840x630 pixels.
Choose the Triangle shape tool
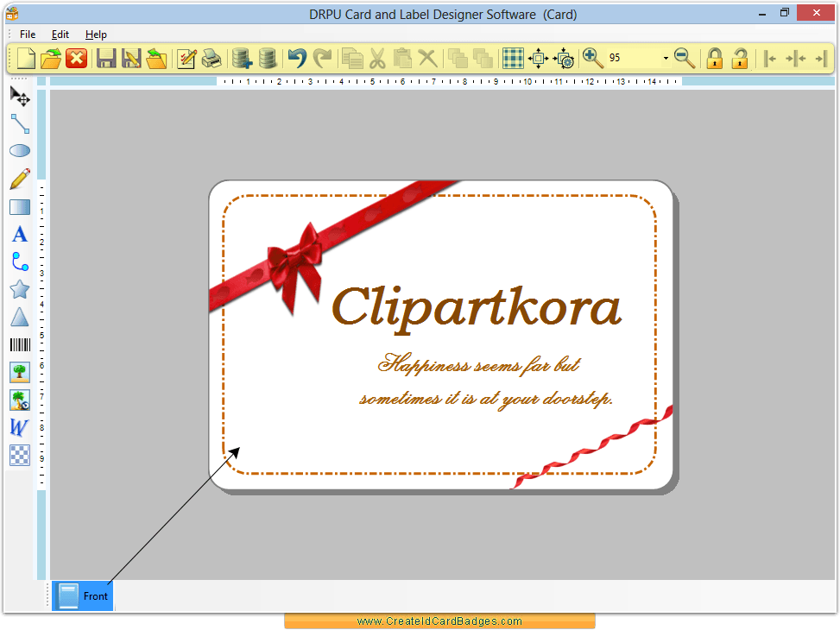(19, 317)
